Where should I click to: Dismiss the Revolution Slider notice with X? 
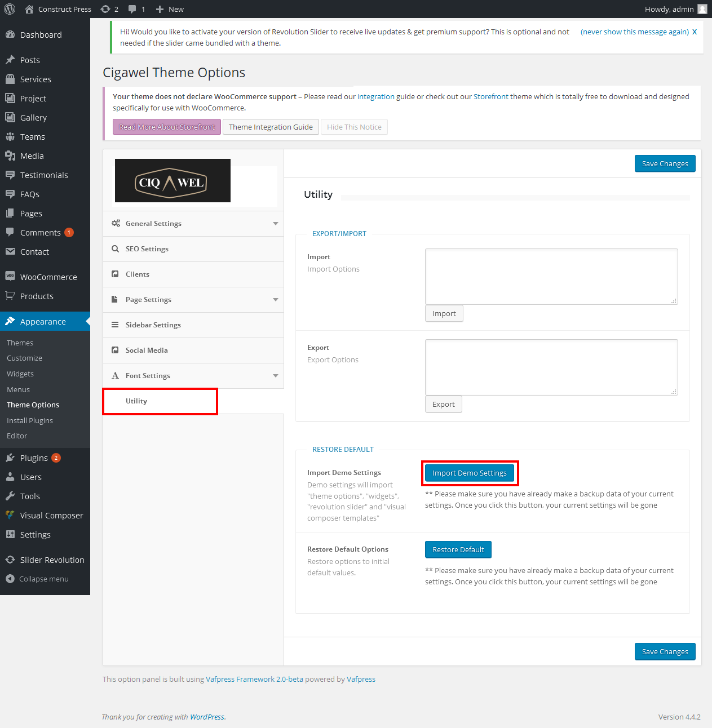[695, 32]
